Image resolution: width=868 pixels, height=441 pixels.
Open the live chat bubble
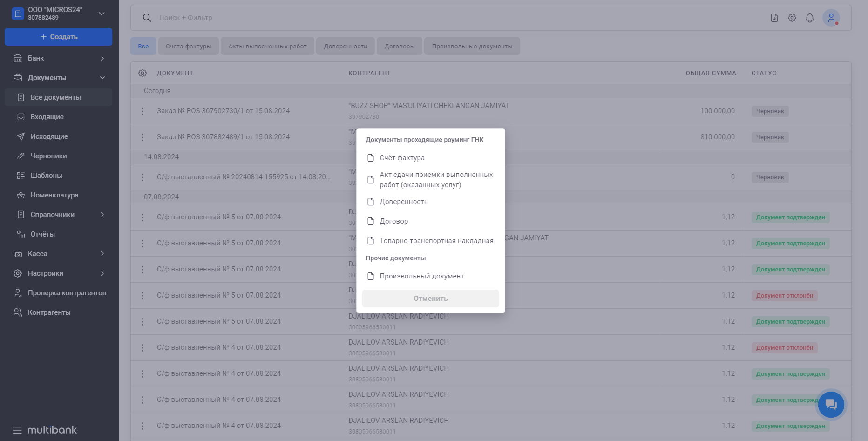click(831, 405)
